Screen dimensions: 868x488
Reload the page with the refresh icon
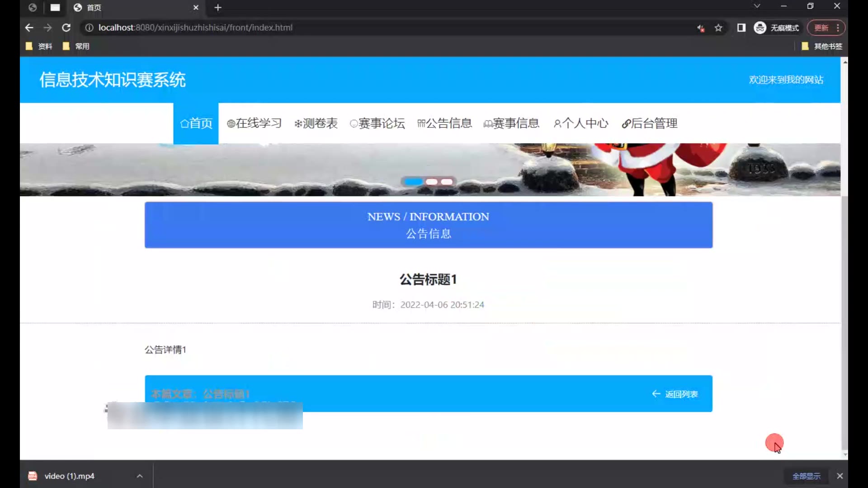pos(66,28)
